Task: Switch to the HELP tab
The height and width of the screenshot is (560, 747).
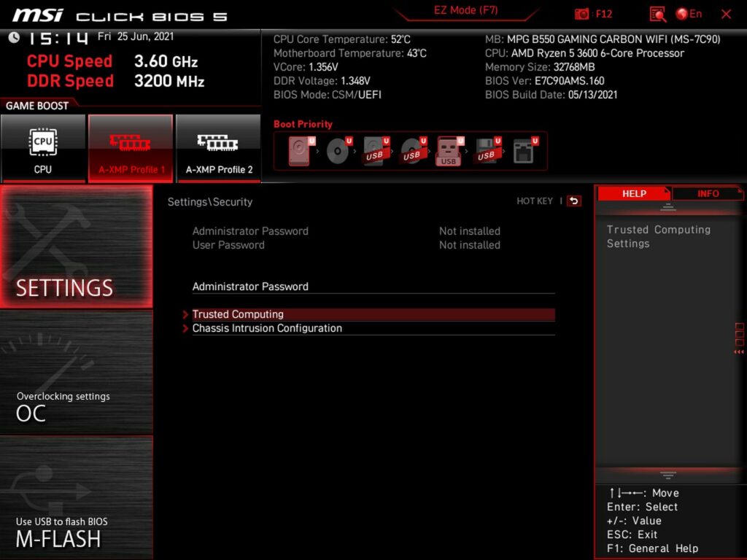Action: [634, 193]
